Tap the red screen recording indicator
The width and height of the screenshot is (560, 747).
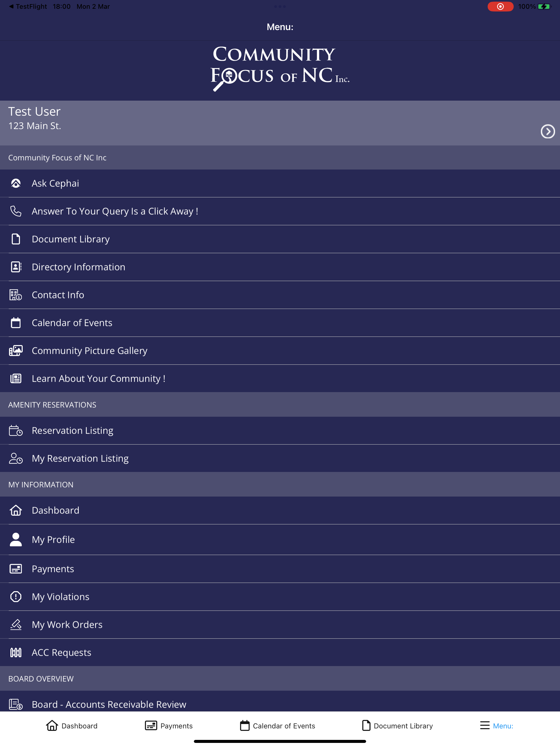click(500, 6)
